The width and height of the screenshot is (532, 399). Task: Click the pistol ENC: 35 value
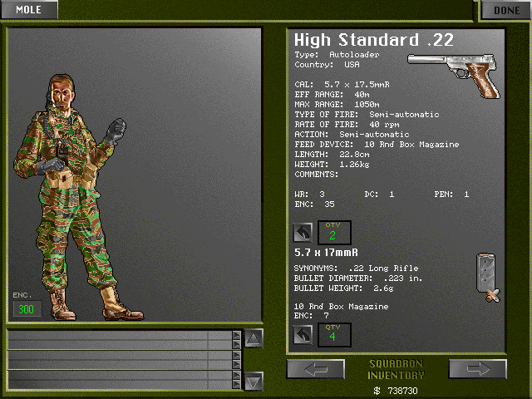(314, 204)
